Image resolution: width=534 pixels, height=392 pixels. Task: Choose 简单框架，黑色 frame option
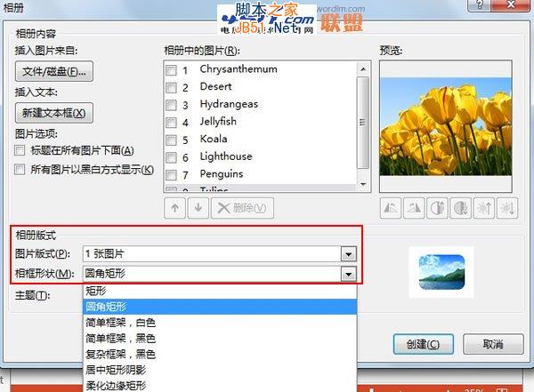[220, 339]
